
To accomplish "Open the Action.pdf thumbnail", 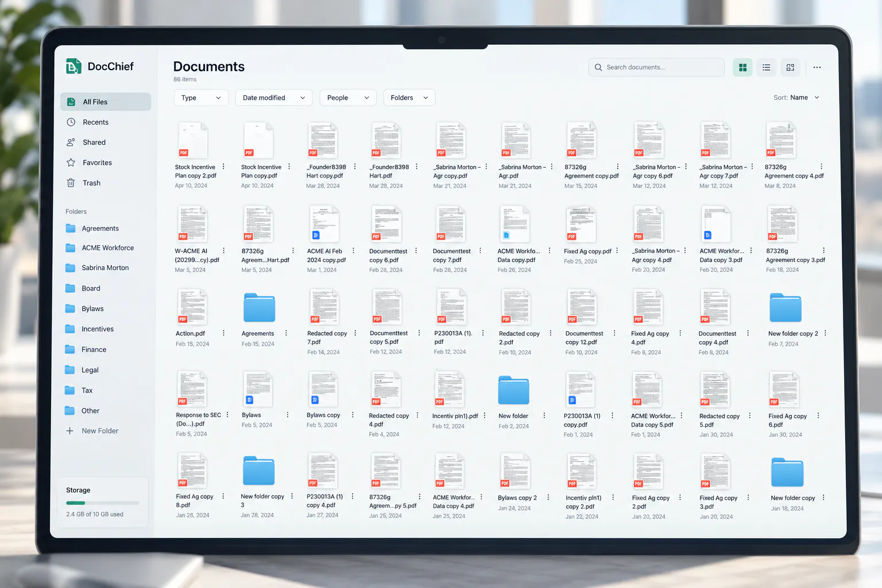I will click(x=192, y=307).
